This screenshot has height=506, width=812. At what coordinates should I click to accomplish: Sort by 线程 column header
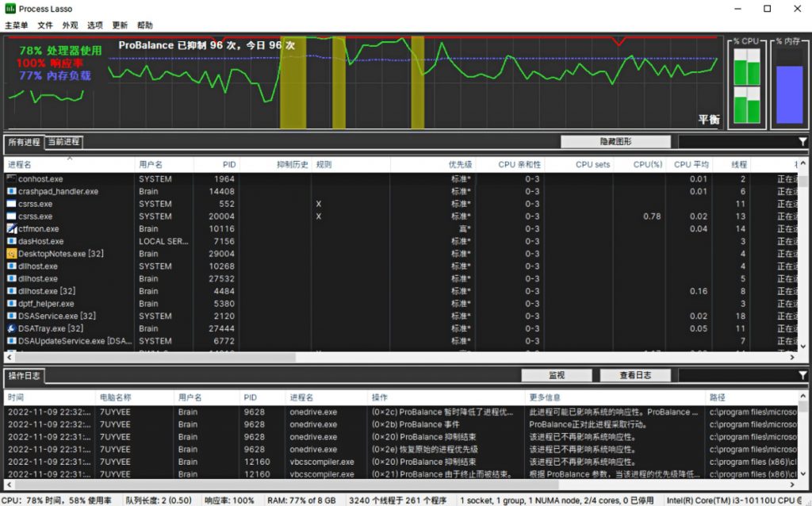click(x=732, y=165)
